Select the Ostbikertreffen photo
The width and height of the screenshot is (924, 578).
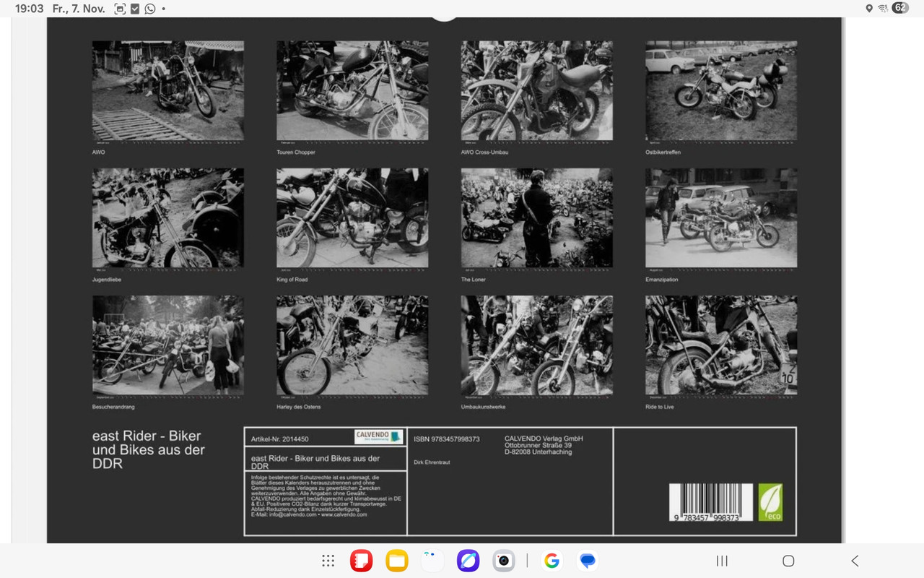(721, 90)
